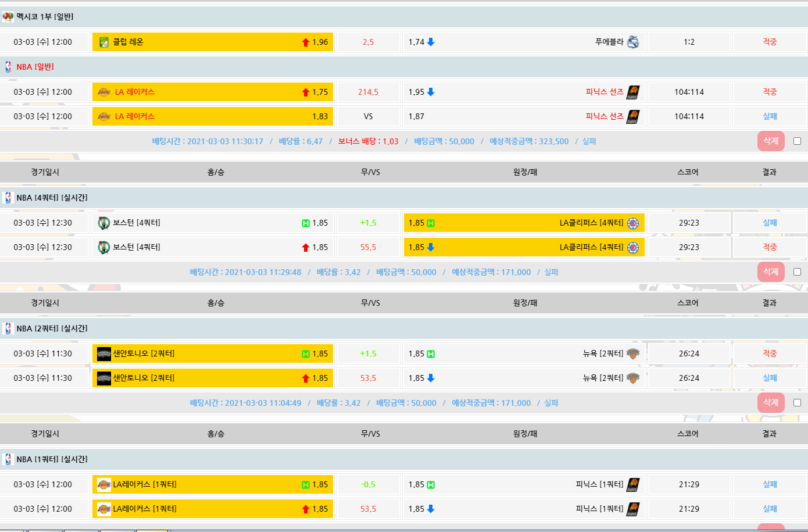Click the Club León team logo
This screenshot has height=532, width=808.
click(104, 42)
